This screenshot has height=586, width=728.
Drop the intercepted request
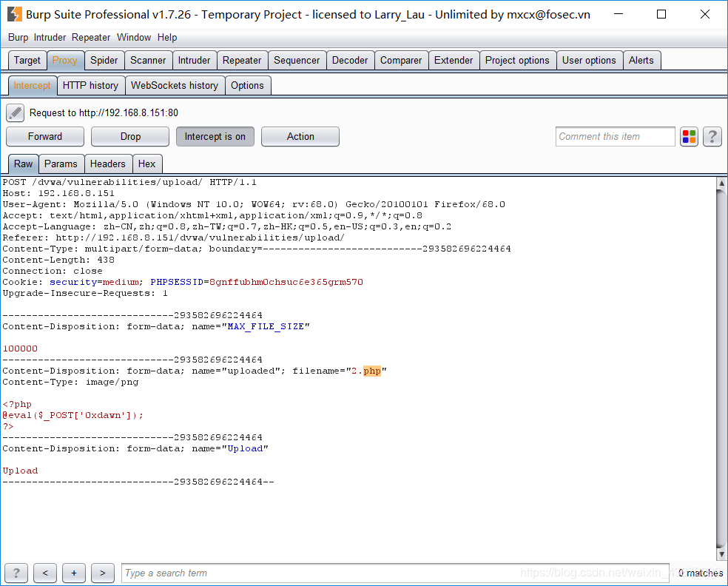(x=130, y=137)
